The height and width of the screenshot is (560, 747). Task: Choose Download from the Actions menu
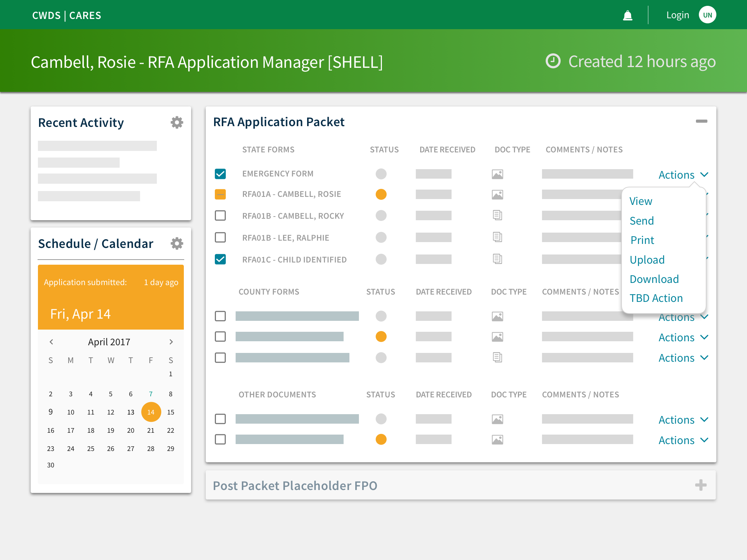[654, 279]
